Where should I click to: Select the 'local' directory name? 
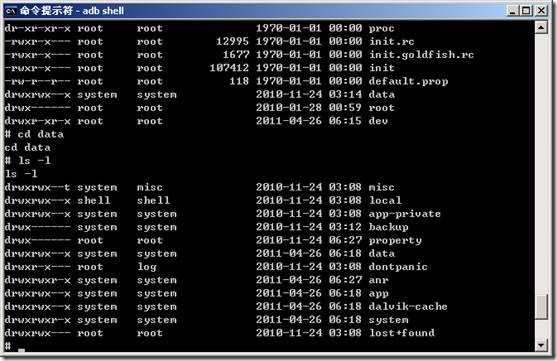coord(385,200)
